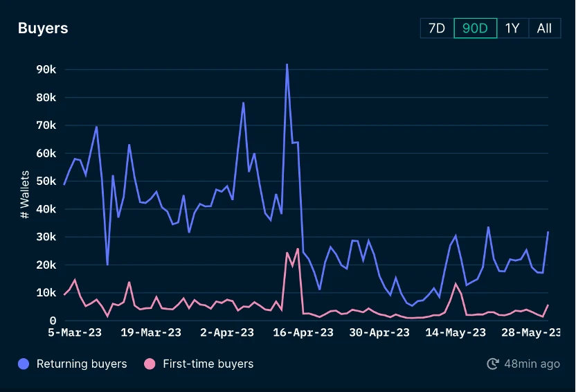Screen dimensions: 576x392
Task: Toggle the Returning buyers series label
Action: coord(82,364)
